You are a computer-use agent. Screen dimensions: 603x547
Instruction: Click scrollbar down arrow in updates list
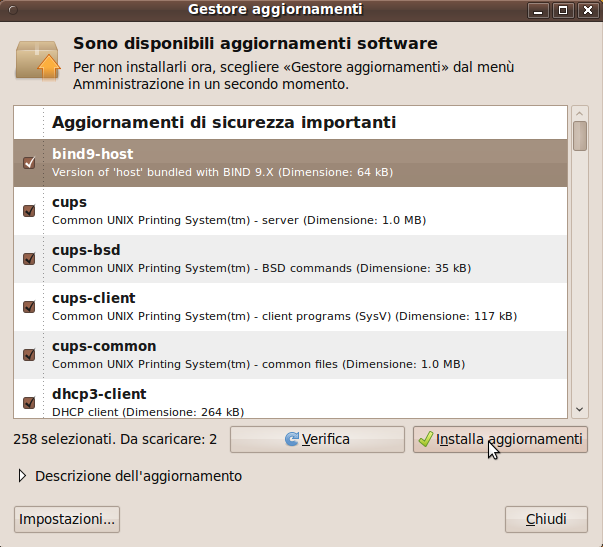coord(580,410)
